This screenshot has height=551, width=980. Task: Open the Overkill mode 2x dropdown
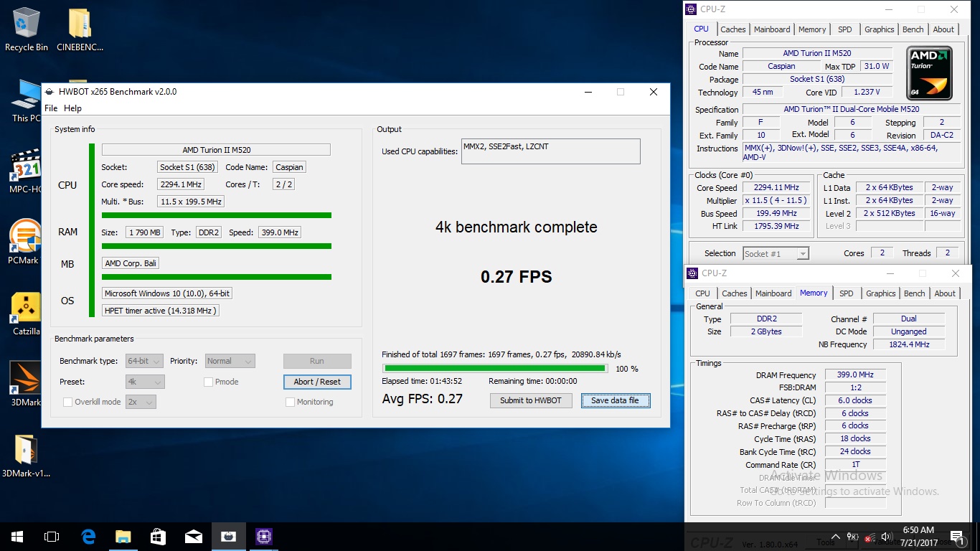pos(141,402)
